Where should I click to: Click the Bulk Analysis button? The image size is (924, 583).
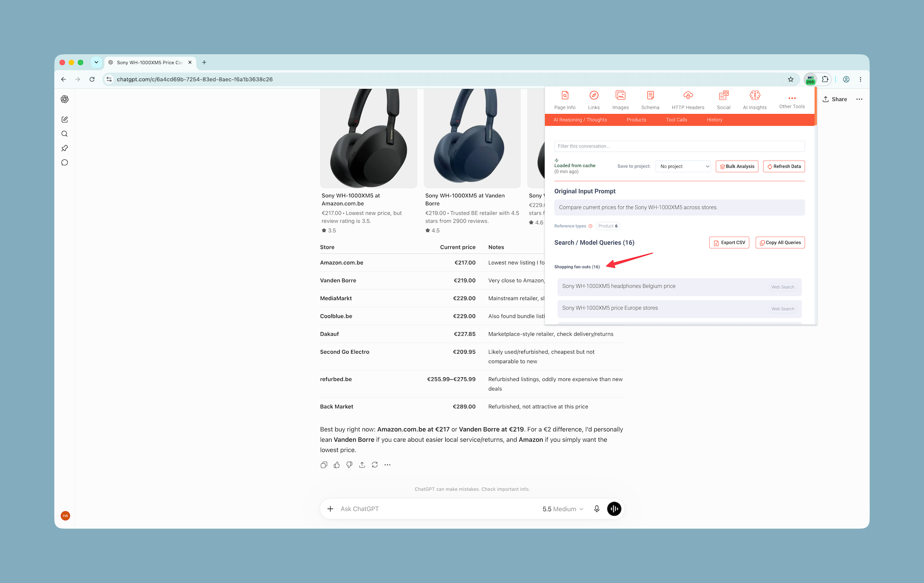737,167
